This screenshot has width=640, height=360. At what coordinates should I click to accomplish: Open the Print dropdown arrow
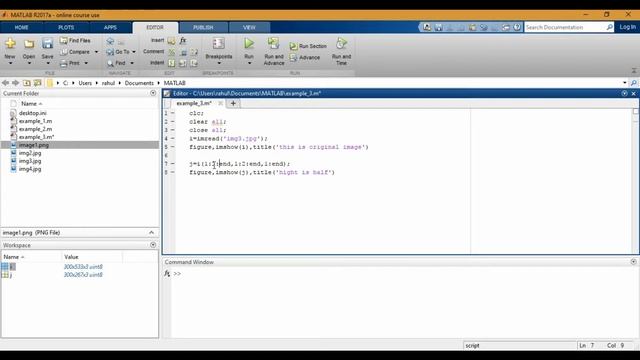pyautogui.click(x=86, y=63)
